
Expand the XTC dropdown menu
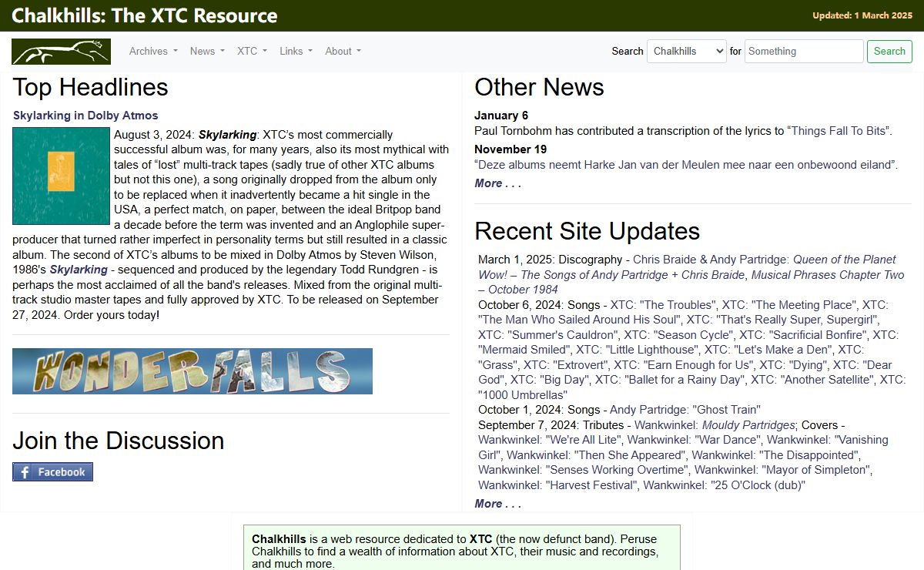point(252,51)
